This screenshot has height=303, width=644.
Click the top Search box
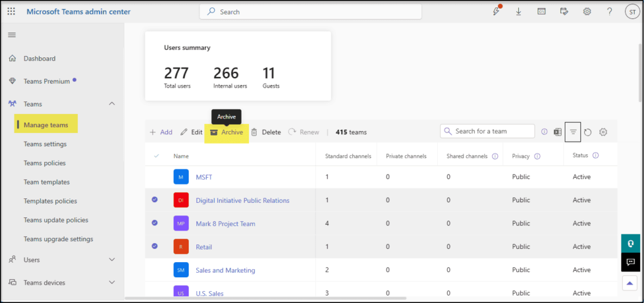pyautogui.click(x=311, y=12)
